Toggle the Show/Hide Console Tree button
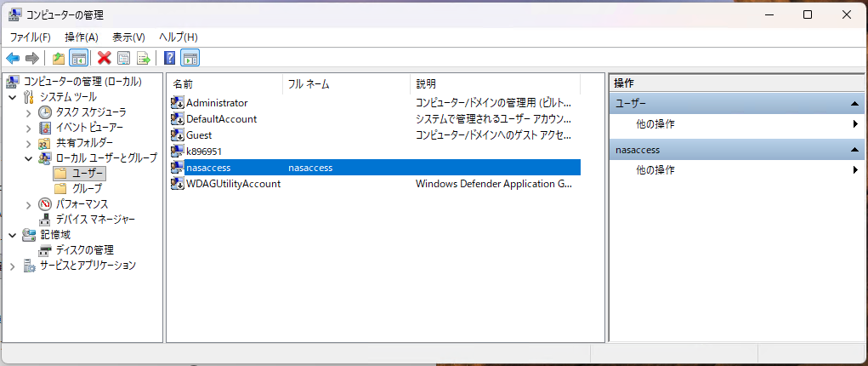 (x=78, y=58)
